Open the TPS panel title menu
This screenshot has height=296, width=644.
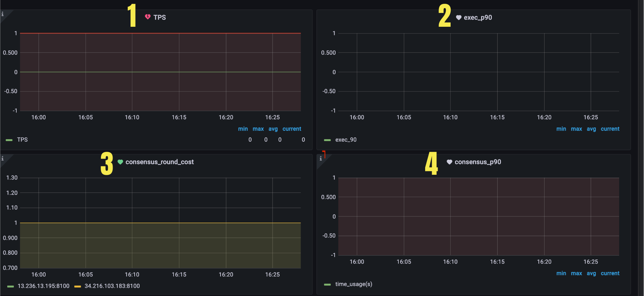coord(159,18)
